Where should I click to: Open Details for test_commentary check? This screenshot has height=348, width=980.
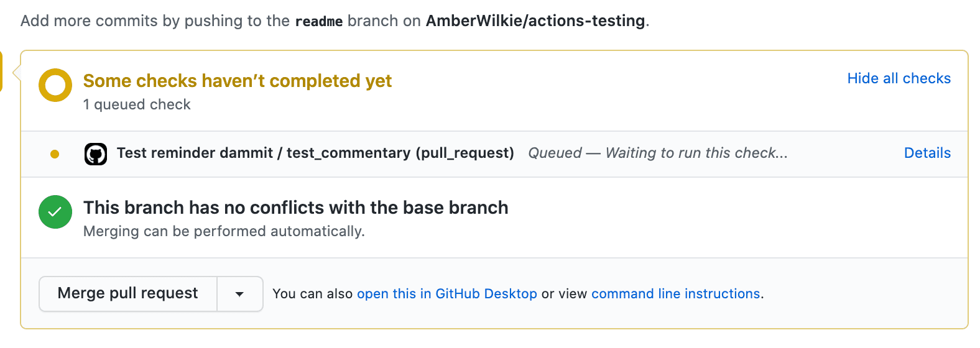tap(927, 153)
